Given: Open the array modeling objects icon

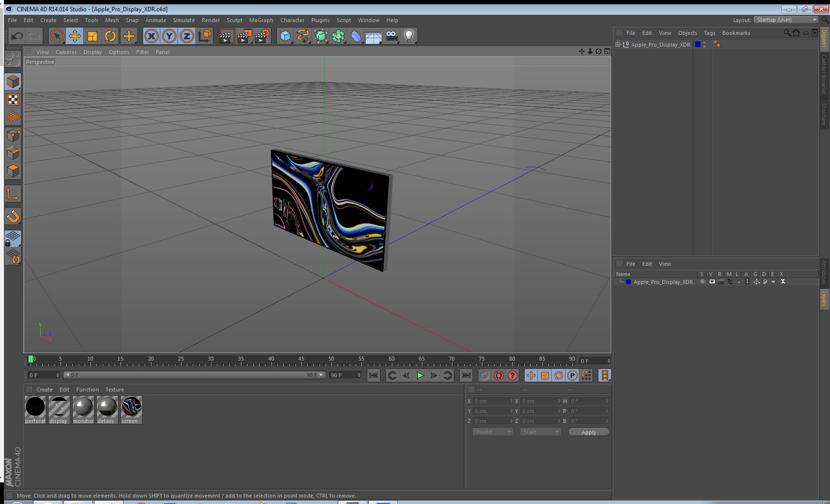Looking at the screenshot, I should (338, 36).
